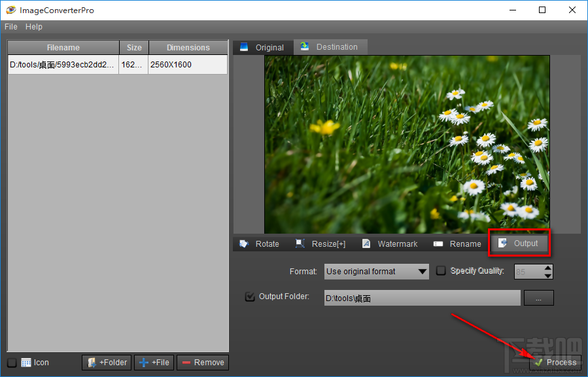Switch to the Destination preview tab

330,47
